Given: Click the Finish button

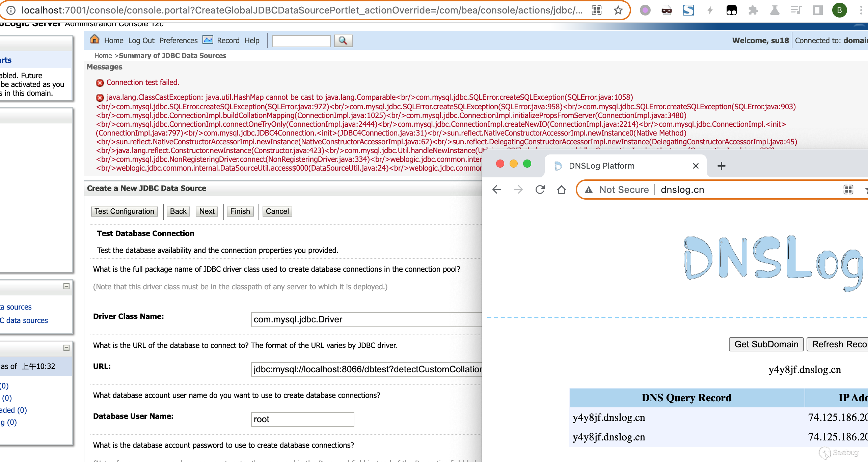Looking at the screenshot, I should click(240, 211).
